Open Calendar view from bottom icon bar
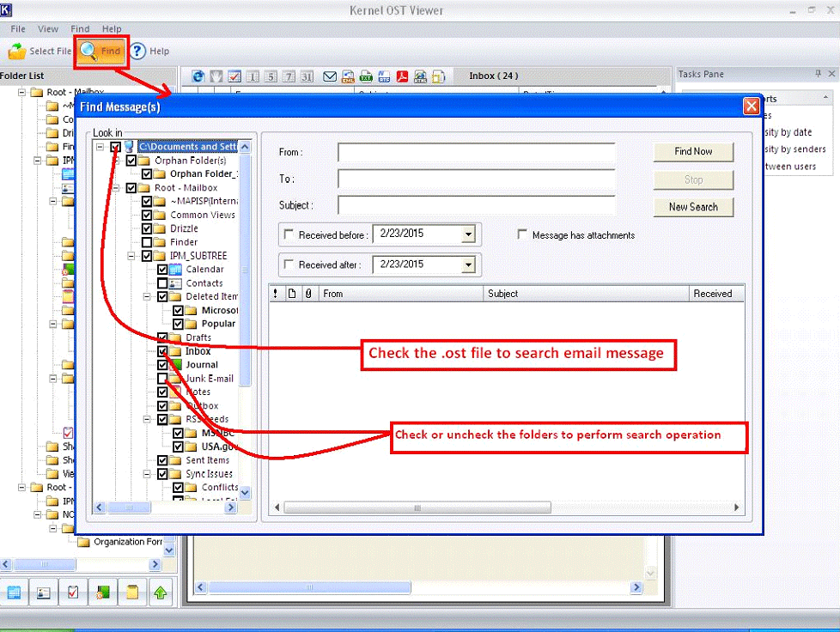 click(x=15, y=592)
